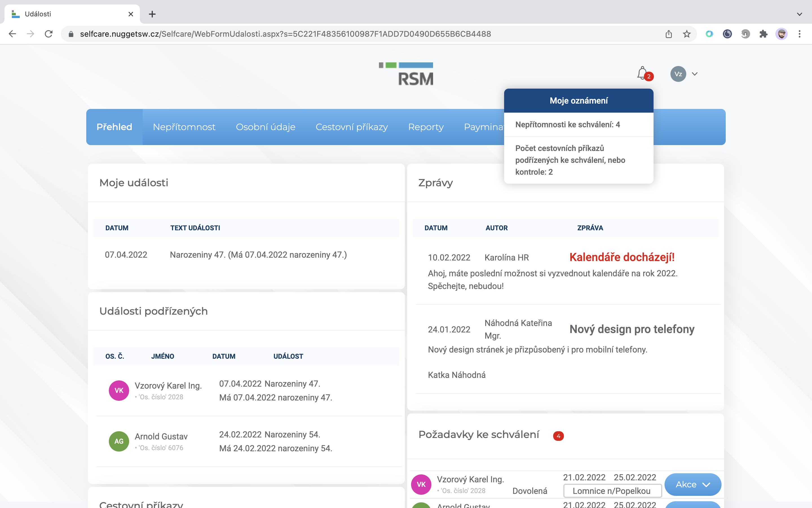The image size is (812, 508).
Task: Click the red 4 badge by Požadavky
Action: [558, 436]
